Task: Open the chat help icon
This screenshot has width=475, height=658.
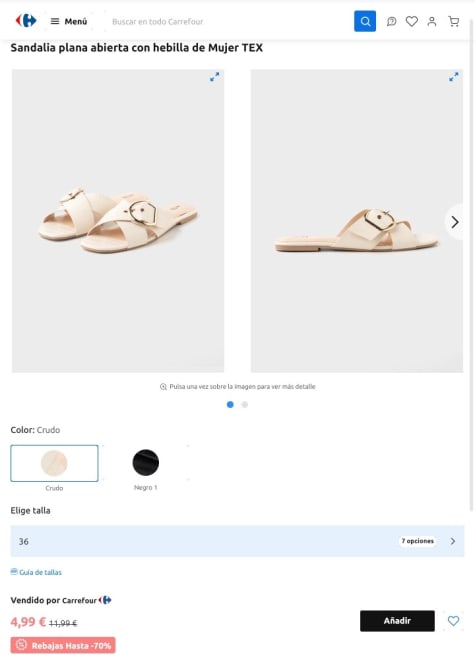Action: (391, 21)
